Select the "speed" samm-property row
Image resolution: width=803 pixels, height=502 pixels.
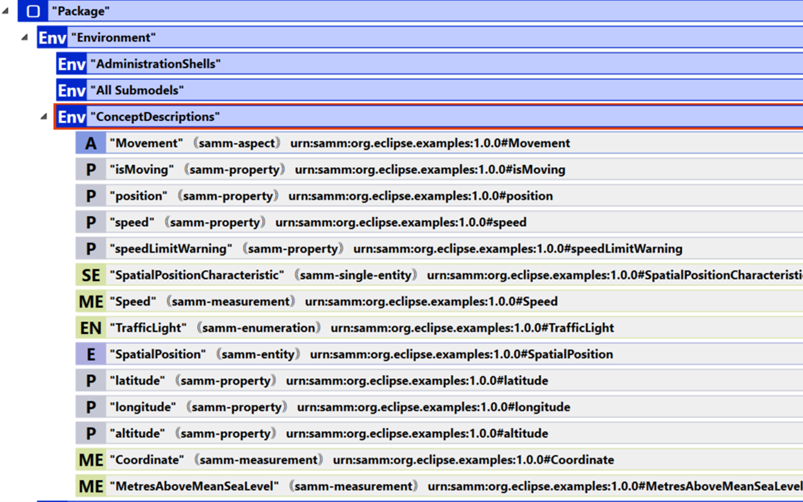(x=439, y=222)
